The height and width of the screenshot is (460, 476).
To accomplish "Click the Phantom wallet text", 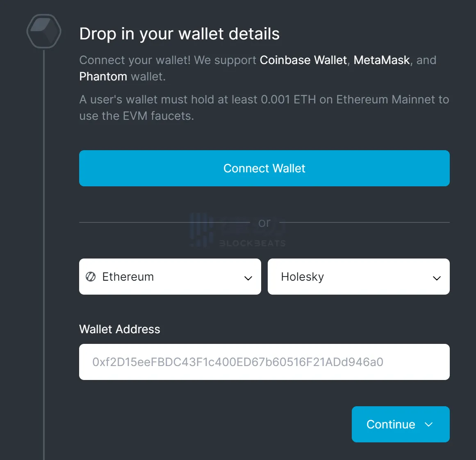I will tap(103, 77).
